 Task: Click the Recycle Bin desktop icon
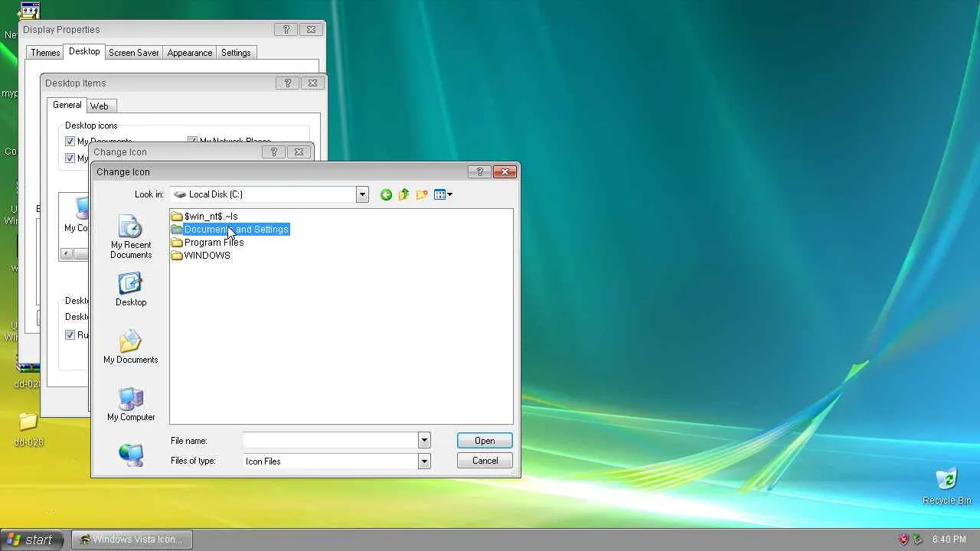(947, 486)
